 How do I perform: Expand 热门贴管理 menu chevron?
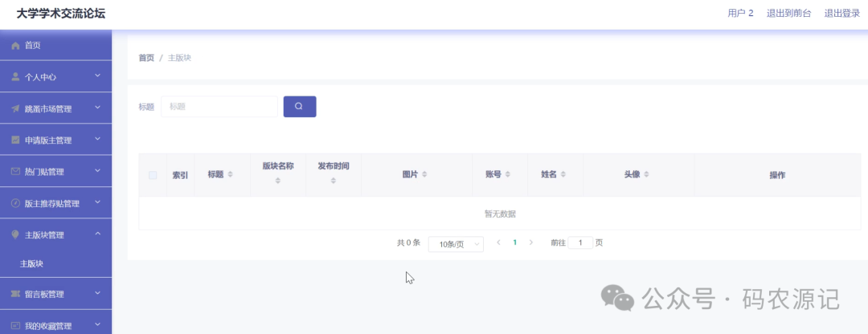pyautogui.click(x=97, y=170)
